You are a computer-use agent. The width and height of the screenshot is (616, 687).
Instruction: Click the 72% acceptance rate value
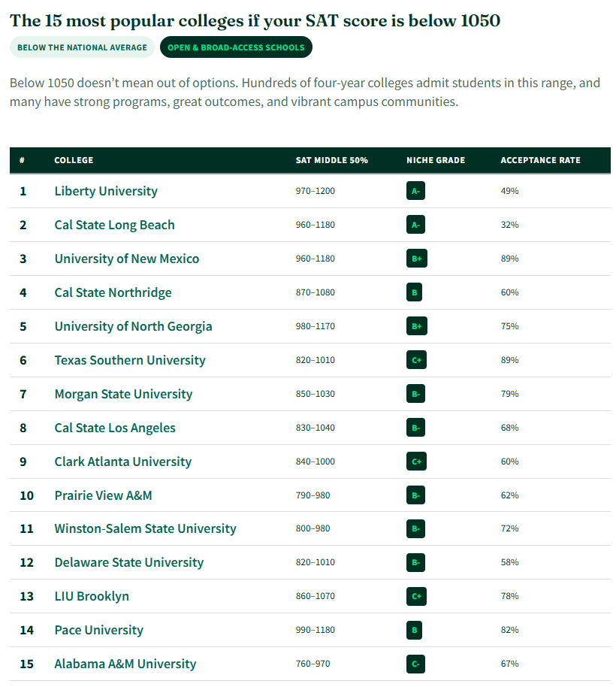[509, 528]
